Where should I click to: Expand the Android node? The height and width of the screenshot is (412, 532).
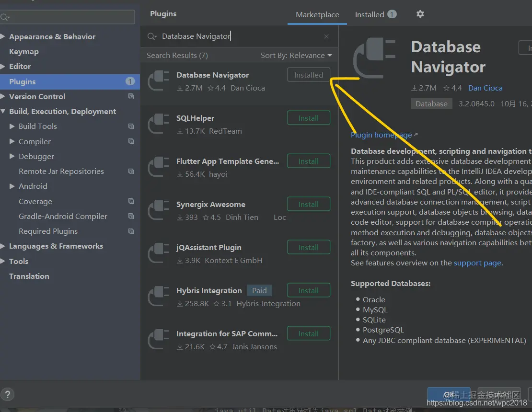[12, 186]
